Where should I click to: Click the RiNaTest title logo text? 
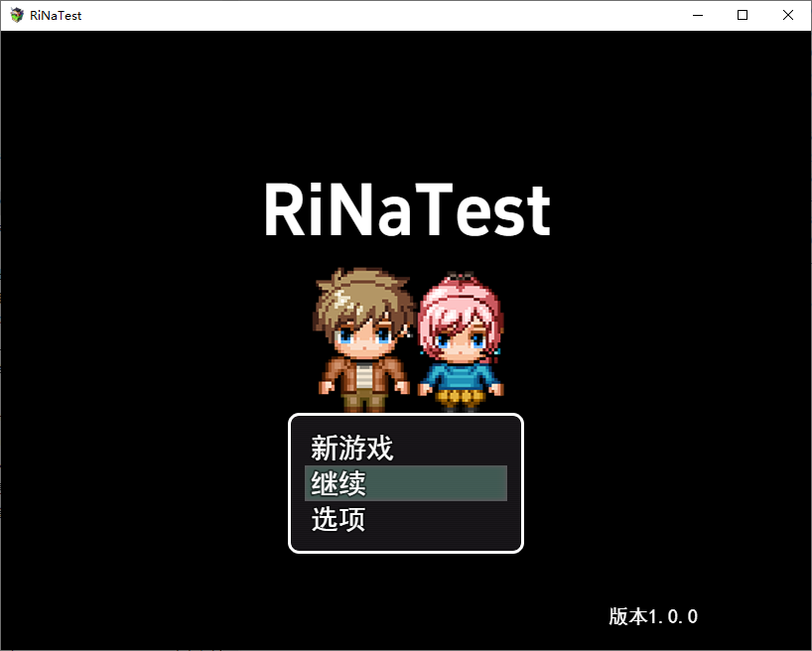(x=406, y=209)
